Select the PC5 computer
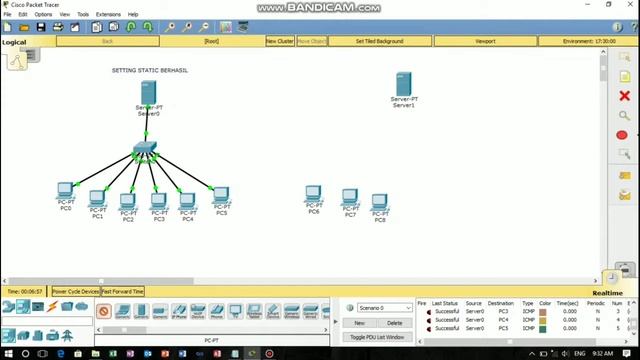The height and width of the screenshot is (360, 640). (221, 195)
